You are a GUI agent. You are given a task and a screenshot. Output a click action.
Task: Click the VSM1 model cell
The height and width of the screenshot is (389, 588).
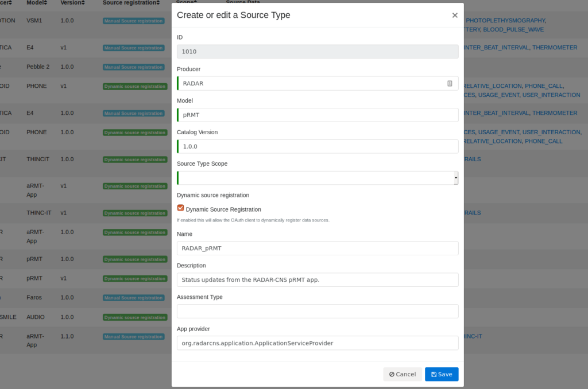tap(34, 20)
